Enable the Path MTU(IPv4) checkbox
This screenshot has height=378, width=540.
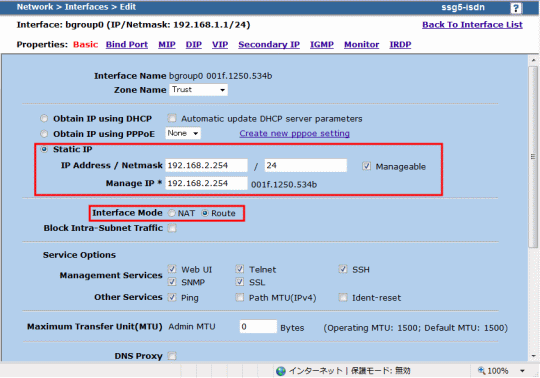240,297
